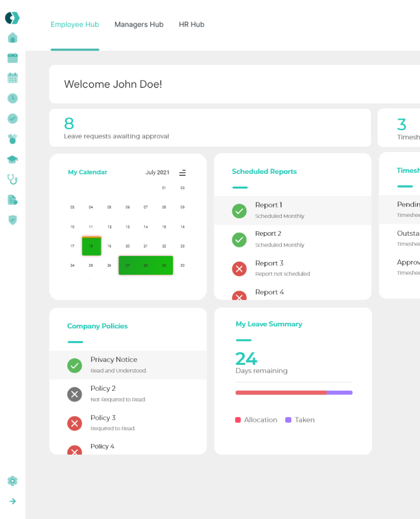Open the Home page from the sidebar
This screenshot has width=420, height=519.
tap(12, 38)
